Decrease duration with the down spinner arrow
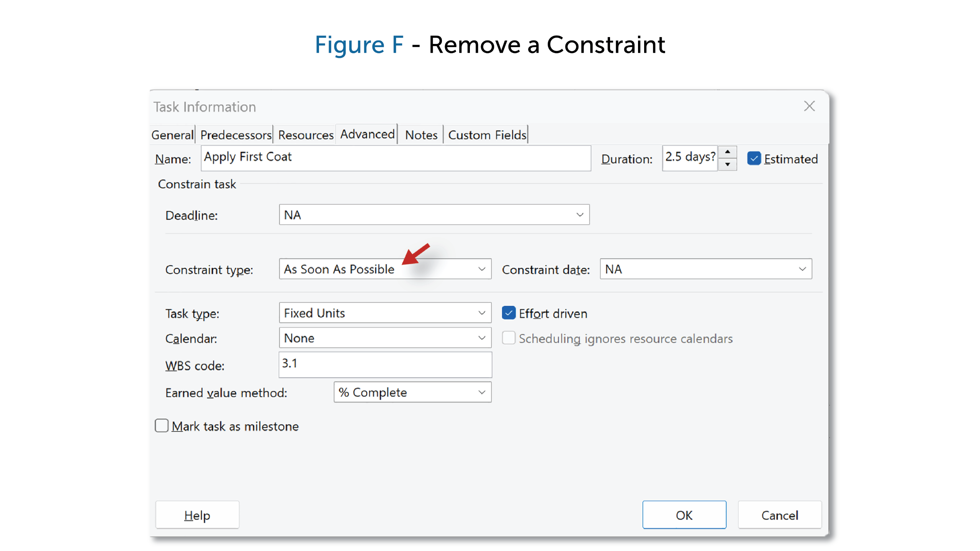The height and width of the screenshot is (551, 980). tap(727, 165)
